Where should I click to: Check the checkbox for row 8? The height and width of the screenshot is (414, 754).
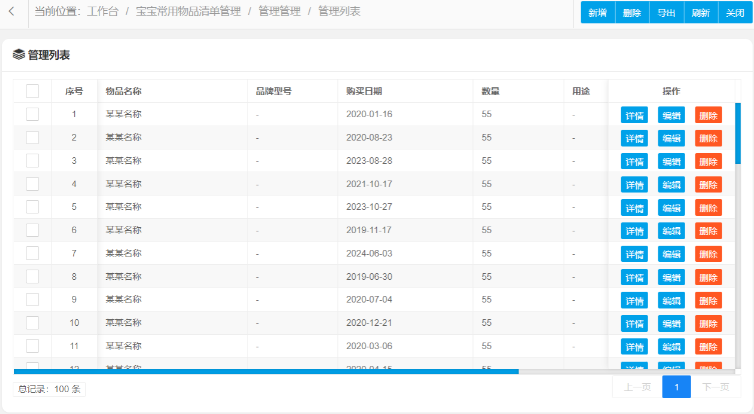coord(32,276)
